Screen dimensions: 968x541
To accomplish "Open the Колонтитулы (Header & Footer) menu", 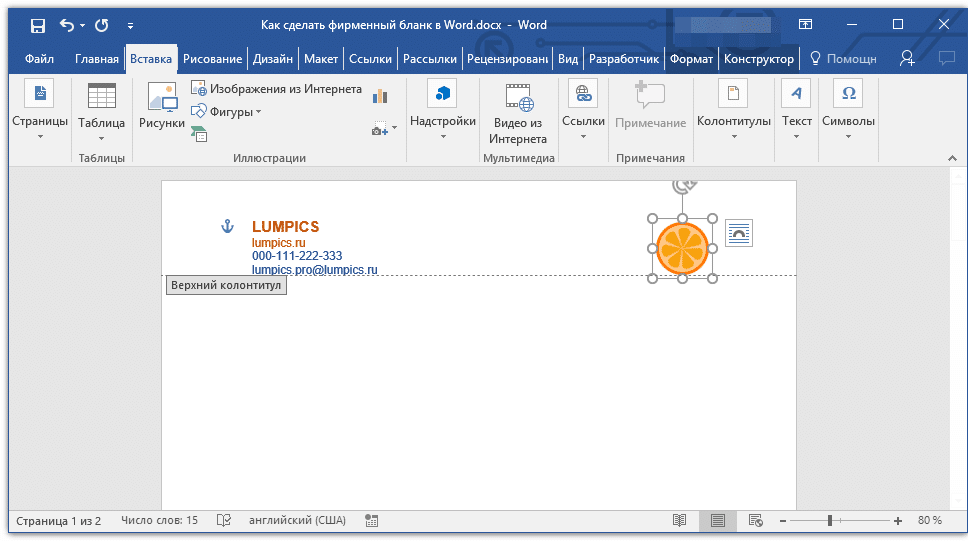I will tap(733, 108).
